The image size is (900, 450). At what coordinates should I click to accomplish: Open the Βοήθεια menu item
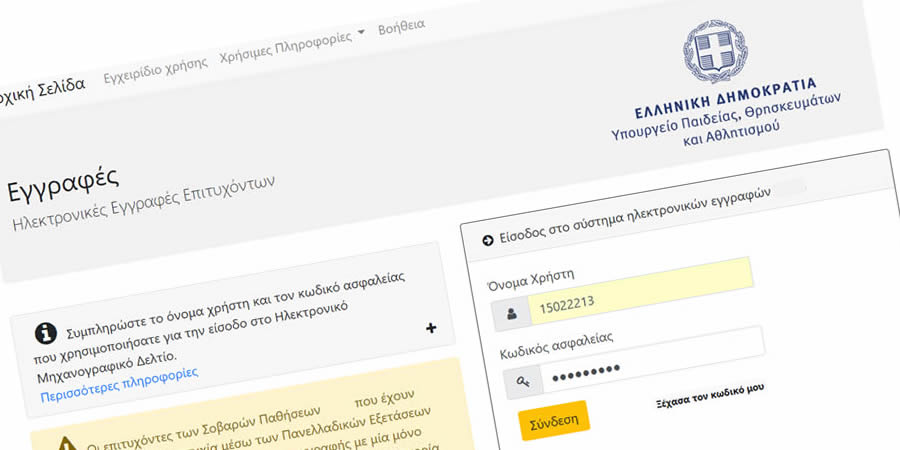click(x=401, y=26)
